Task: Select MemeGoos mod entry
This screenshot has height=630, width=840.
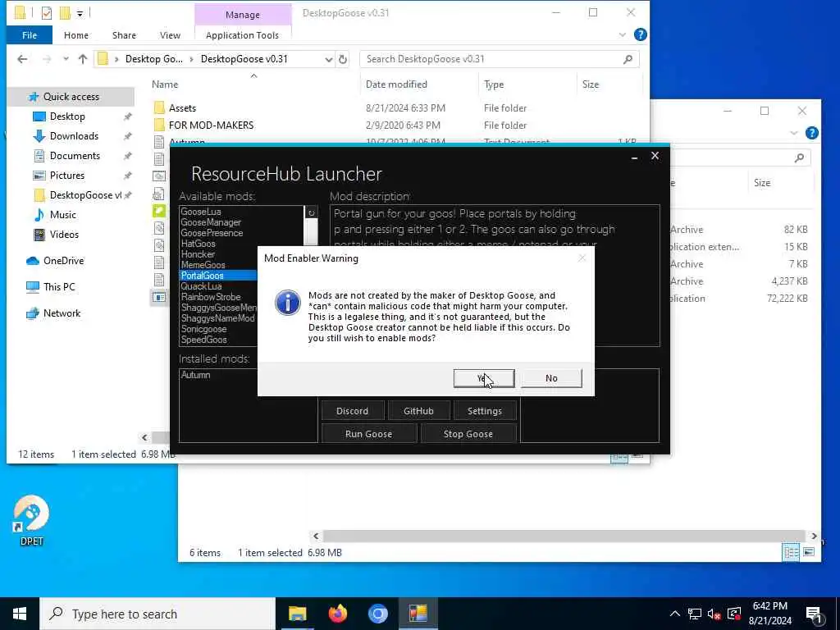Action: click(203, 265)
